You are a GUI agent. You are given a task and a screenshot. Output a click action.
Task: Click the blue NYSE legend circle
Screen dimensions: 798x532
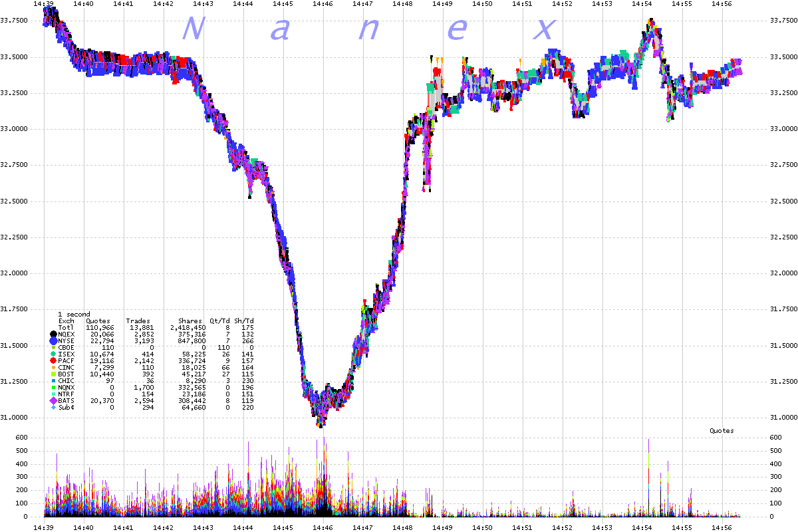point(53,341)
